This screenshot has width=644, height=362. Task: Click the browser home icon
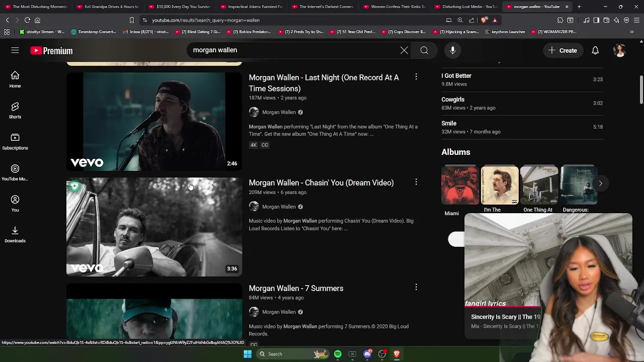pos(37,20)
